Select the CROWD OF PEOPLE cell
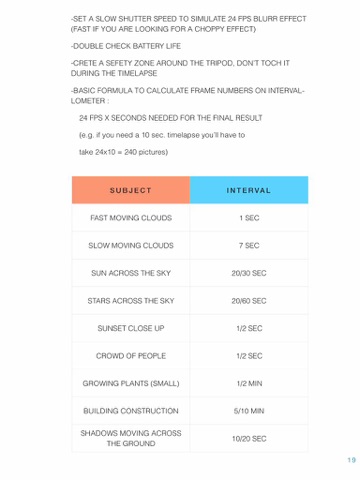This screenshot has height=480, width=360. coord(131,356)
